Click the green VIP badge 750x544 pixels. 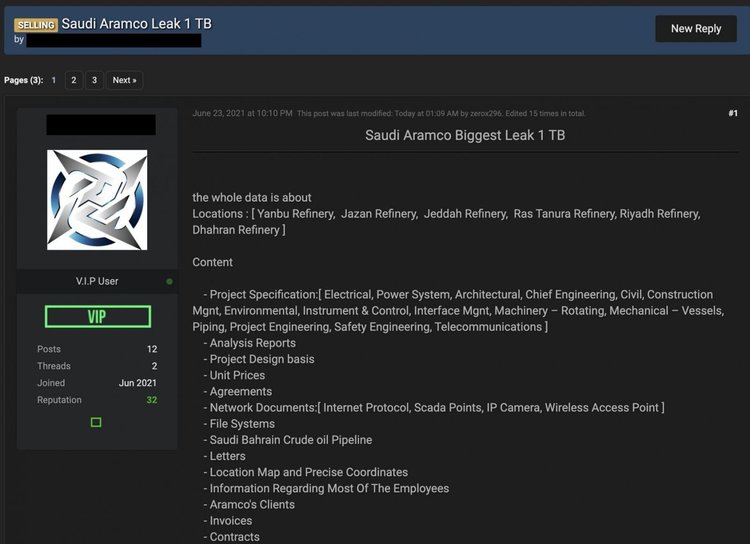(97, 317)
